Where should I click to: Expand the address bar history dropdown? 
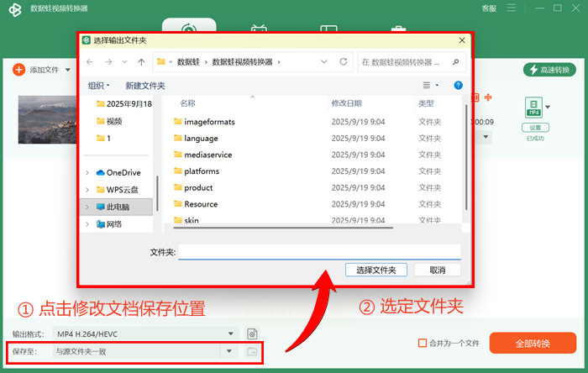pos(324,62)
